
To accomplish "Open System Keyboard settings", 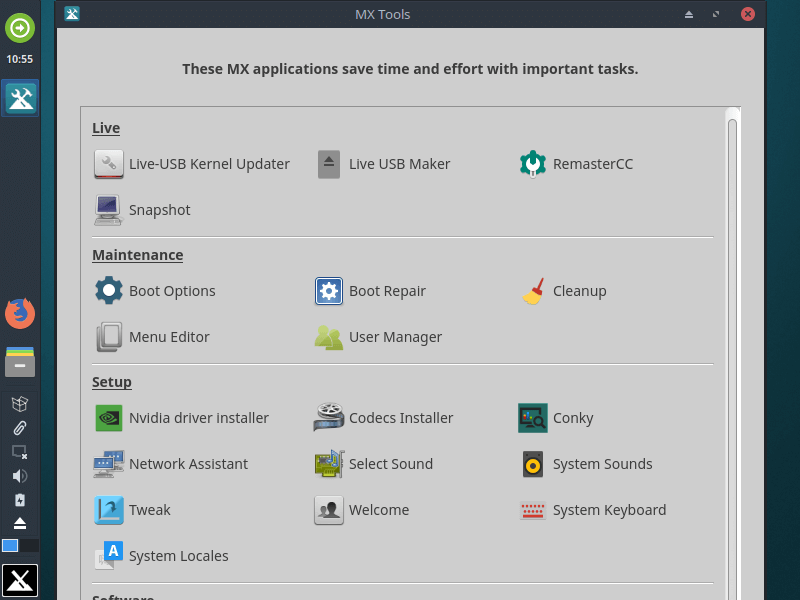I will [x=609, y=510].
